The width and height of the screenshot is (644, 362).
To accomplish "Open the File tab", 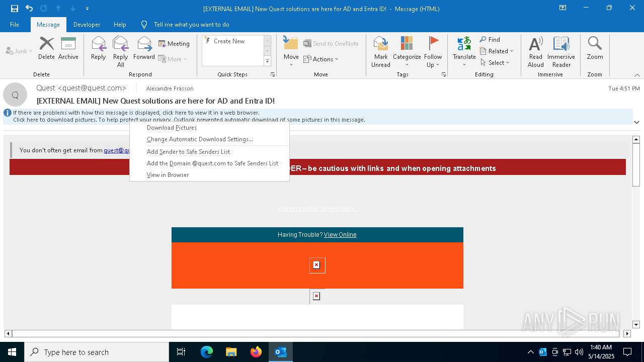I will [15, 25].
